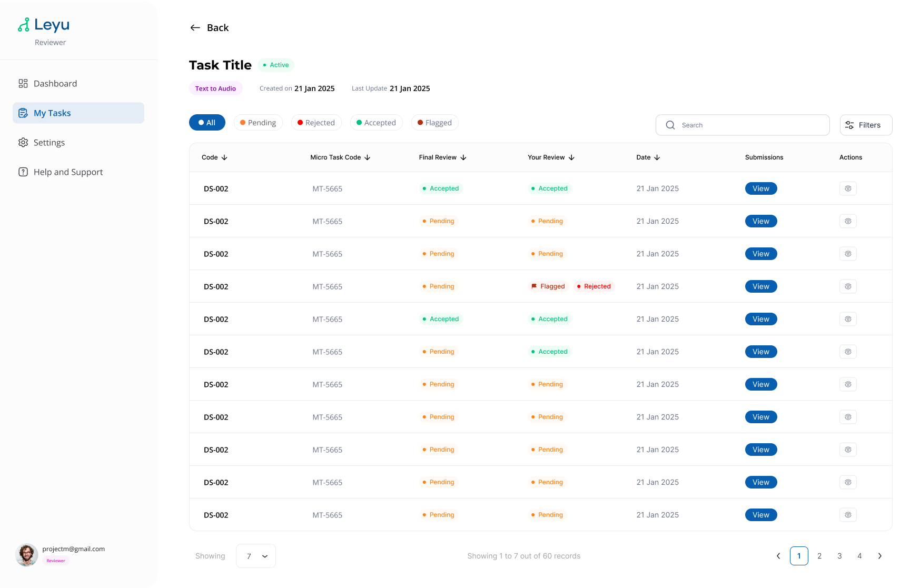Go to next page using right chevron

coord(879,556)
